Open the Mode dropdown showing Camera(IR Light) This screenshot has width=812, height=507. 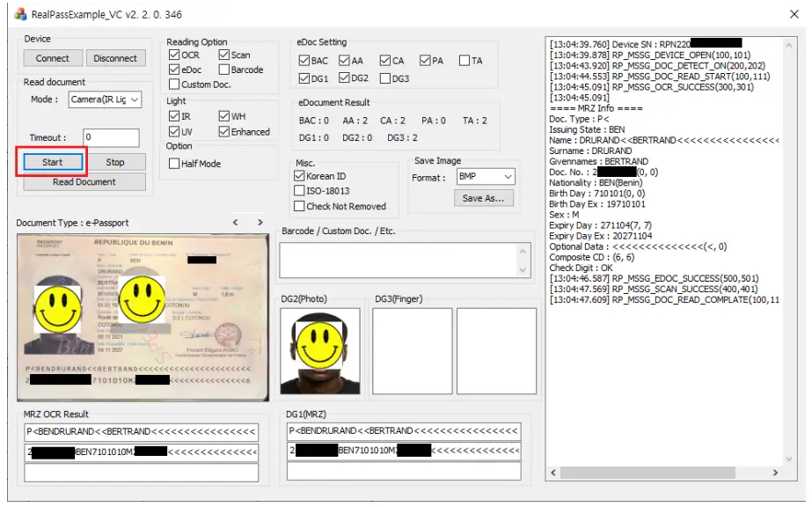pyautogui.click(x=106, y=99)
